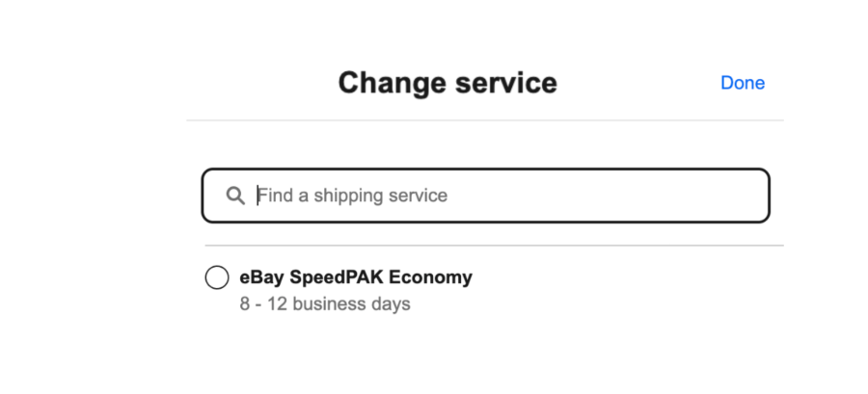
Task: Click the 8 - 12 business days text
Action: tap(325, 304)
